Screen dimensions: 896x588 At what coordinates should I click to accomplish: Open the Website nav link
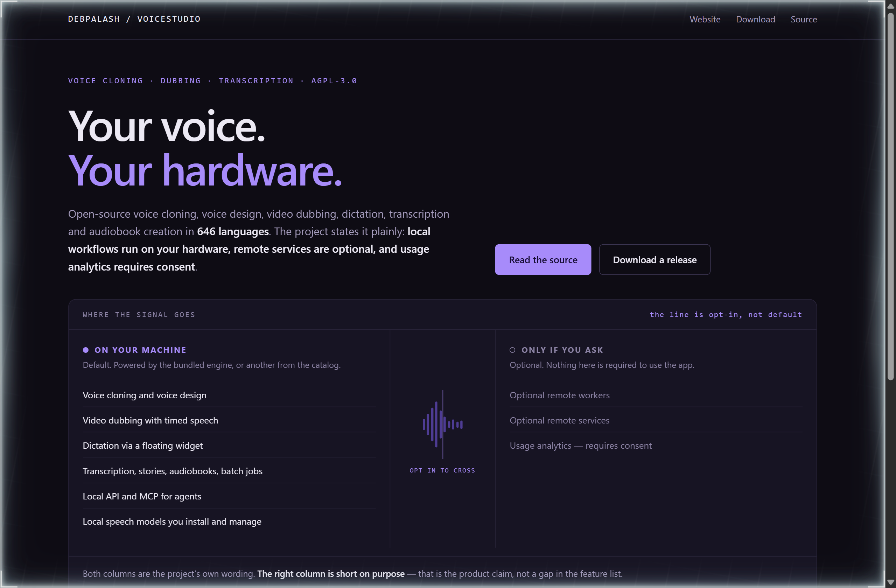click(705, 19)
